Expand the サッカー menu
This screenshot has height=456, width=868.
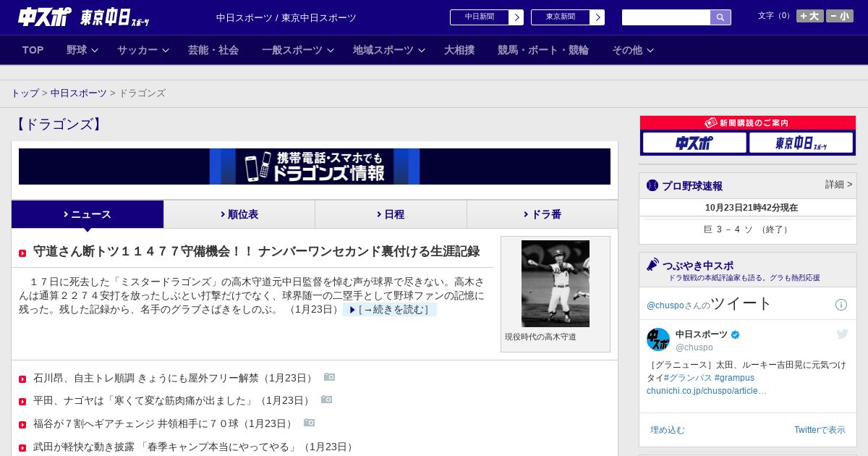coord(143,50)
